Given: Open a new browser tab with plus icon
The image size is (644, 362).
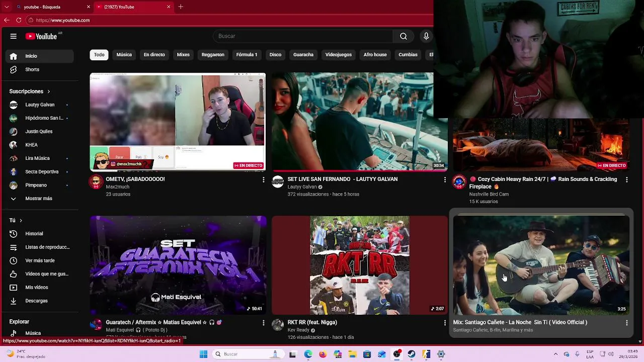Looking at the screenshot, I should click(181, 7).
